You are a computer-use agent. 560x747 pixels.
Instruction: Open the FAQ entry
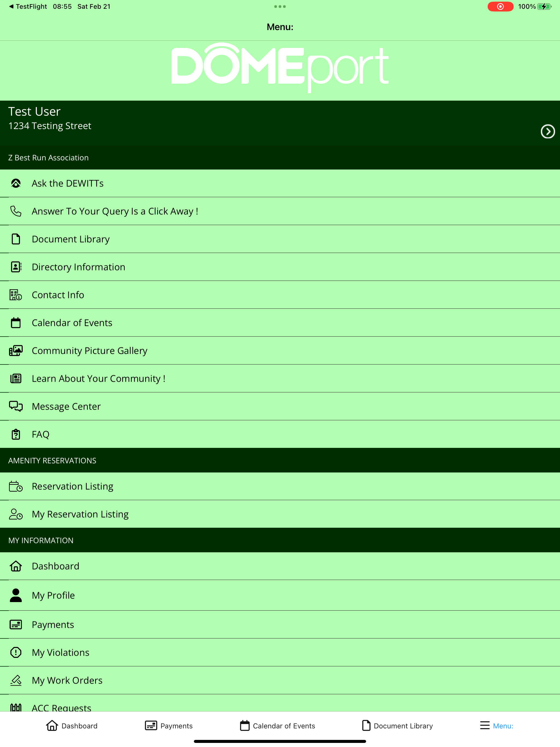tap(280, 434)
